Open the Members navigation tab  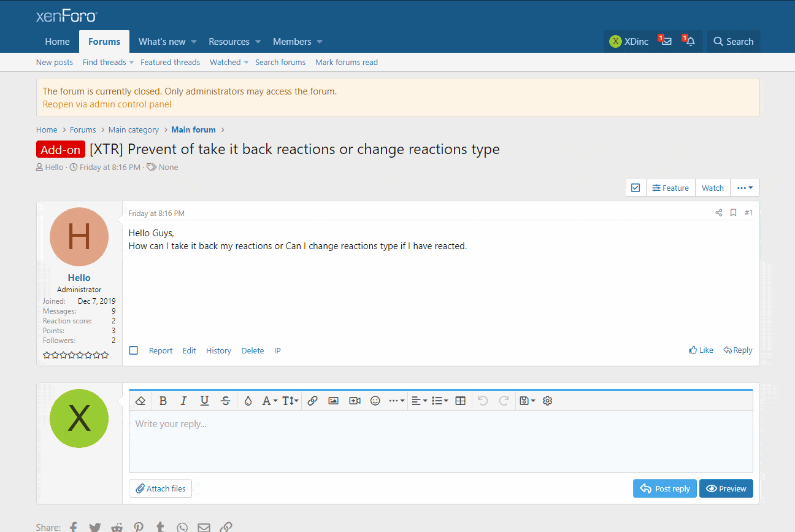coord(292,42)
